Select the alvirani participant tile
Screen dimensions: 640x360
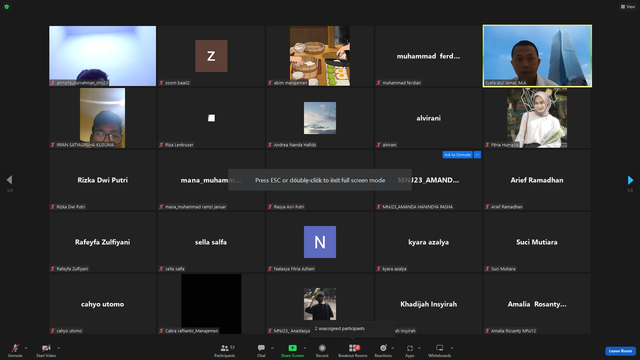428,118
